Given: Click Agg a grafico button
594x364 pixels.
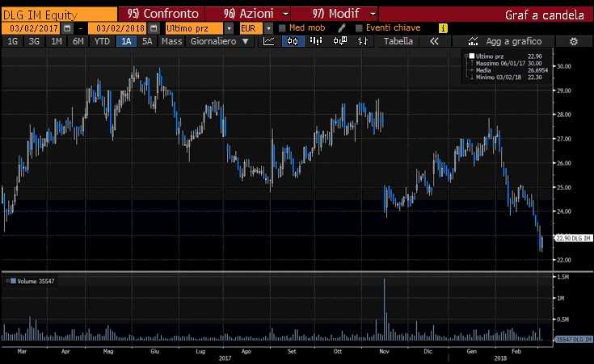Looking at the screenshot, I should point(514,41).
